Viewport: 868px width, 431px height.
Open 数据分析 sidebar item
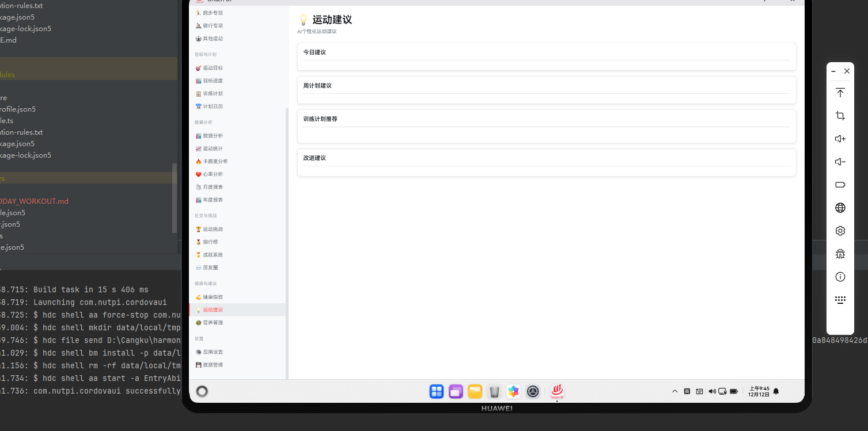[x=237, y=136]
